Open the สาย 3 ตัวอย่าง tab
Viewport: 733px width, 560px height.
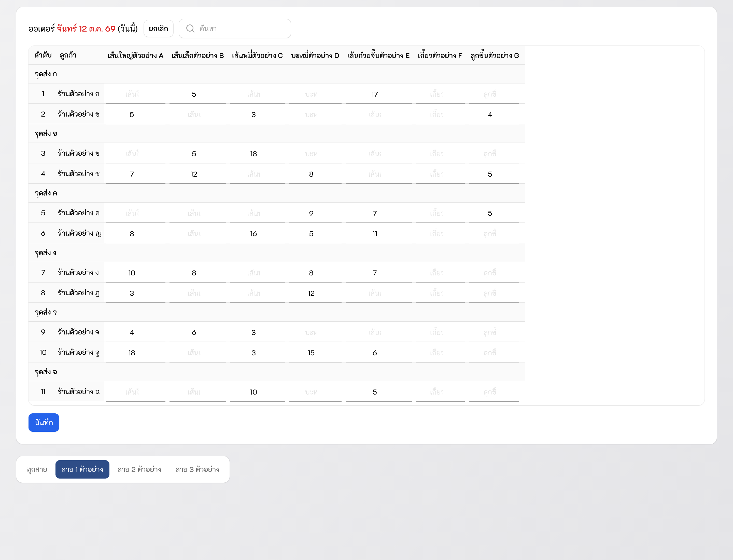[197, 469]
